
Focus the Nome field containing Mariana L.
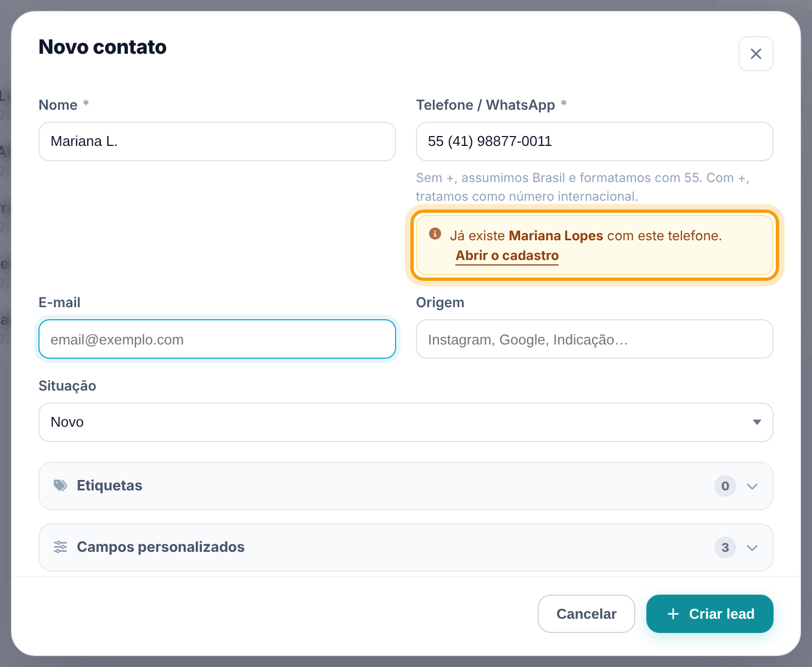point(217,142)
